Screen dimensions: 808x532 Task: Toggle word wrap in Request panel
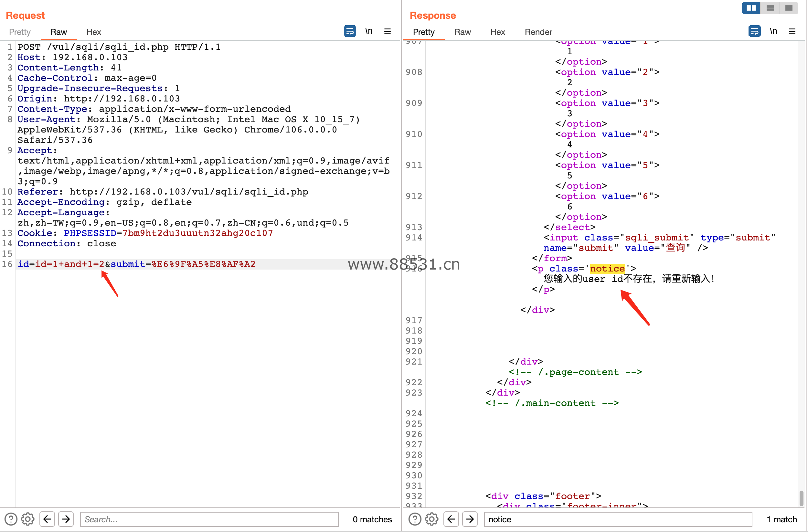(350, 31)
